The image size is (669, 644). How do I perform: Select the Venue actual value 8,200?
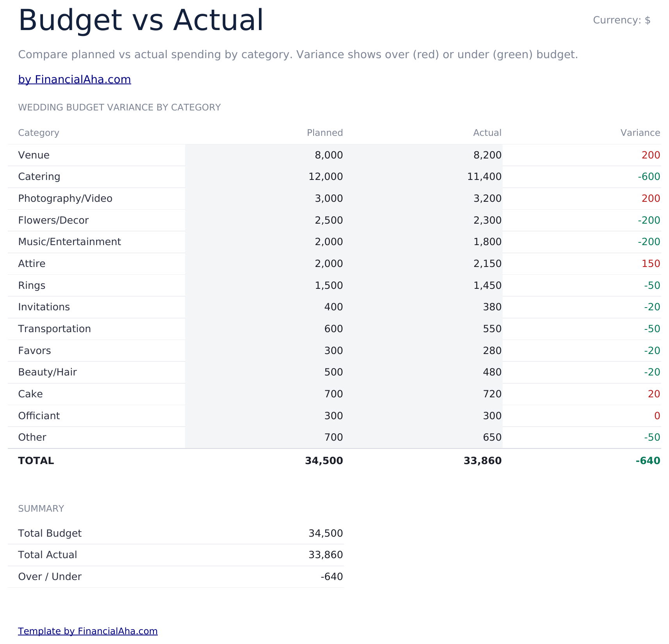point(487,155)
